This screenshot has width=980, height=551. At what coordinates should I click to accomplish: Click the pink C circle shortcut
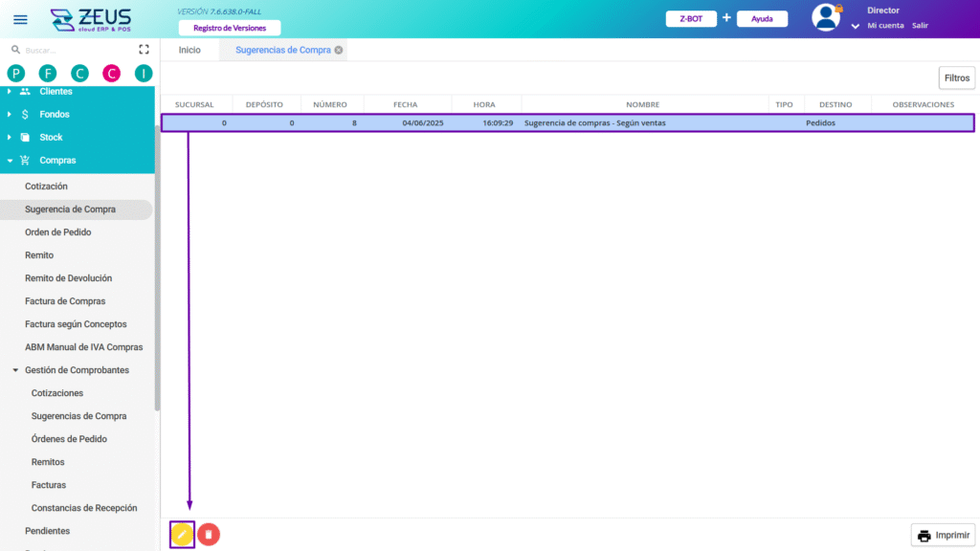coord(111,74)
